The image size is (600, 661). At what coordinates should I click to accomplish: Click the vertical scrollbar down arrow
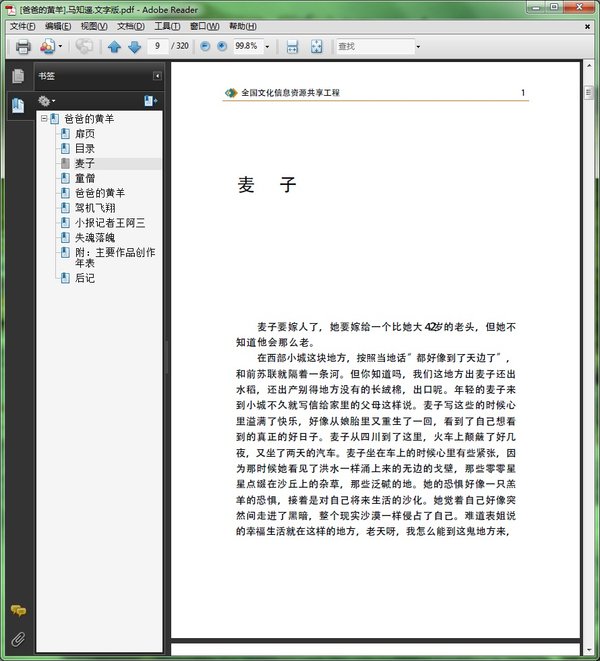[589, 650]
